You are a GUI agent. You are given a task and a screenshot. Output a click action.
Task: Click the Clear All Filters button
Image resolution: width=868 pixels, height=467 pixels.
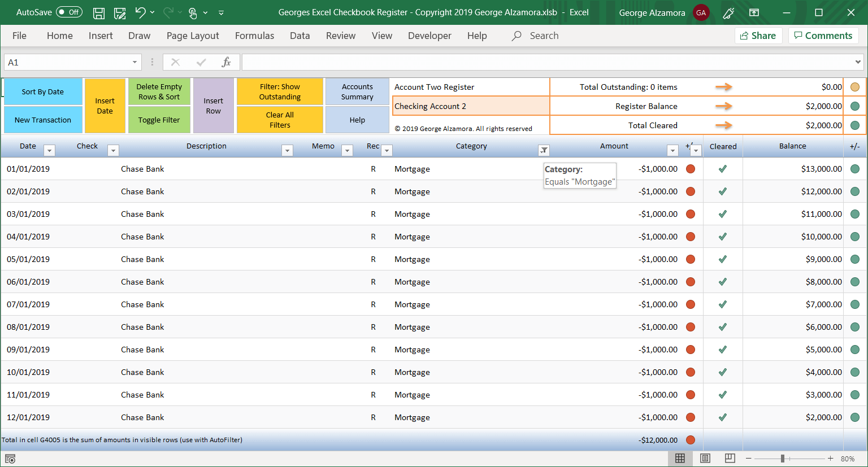point(280,120)
